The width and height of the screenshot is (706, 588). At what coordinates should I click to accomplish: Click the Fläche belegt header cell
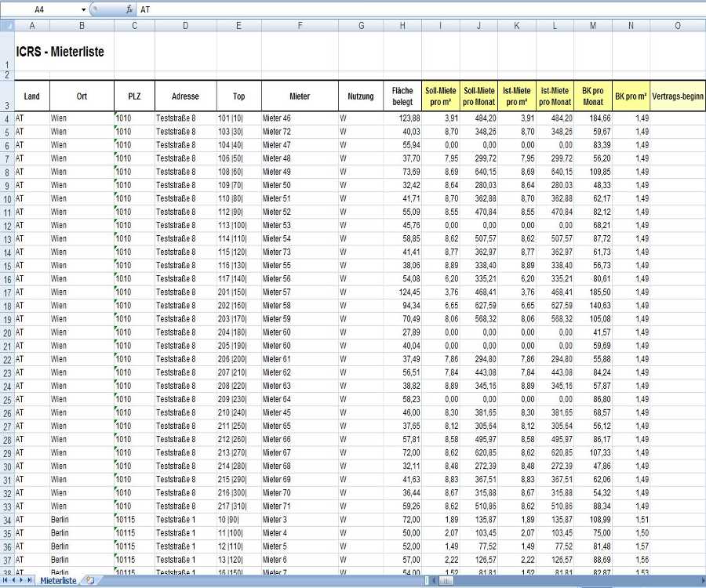402,96
